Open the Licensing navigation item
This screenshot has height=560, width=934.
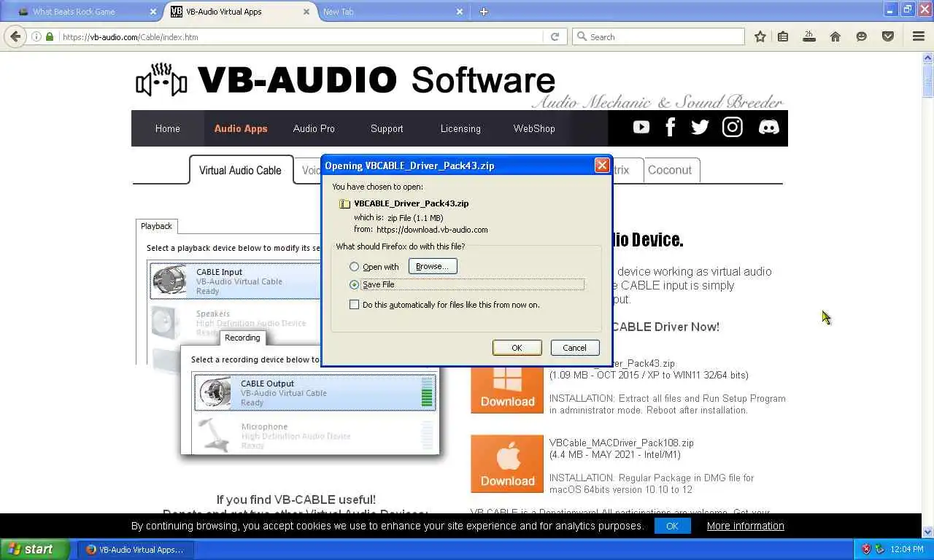(x=460, y=128)
